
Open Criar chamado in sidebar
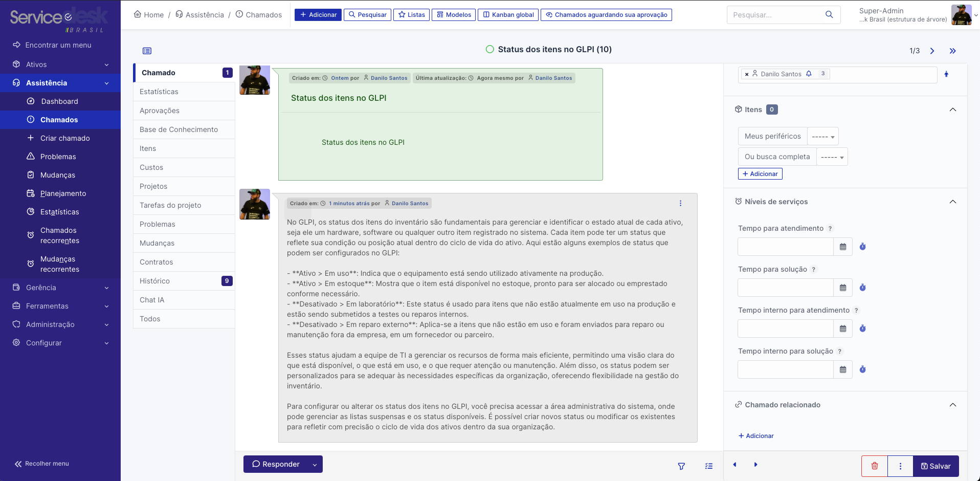coord(60,138)
